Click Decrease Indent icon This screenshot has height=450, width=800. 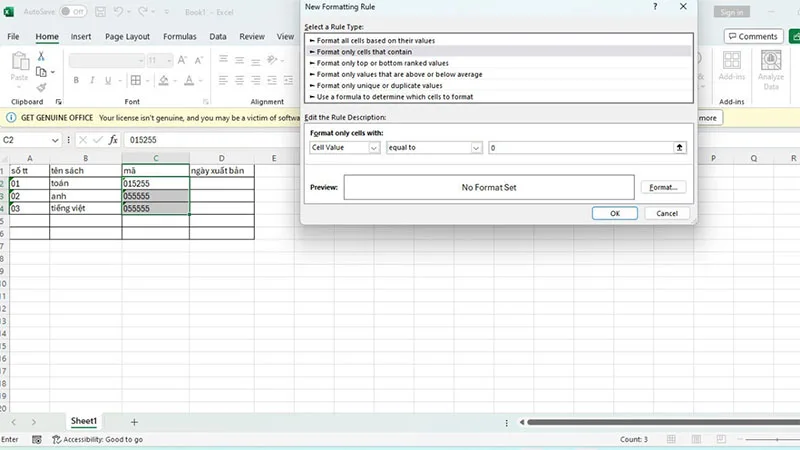(x=272, y=80)
